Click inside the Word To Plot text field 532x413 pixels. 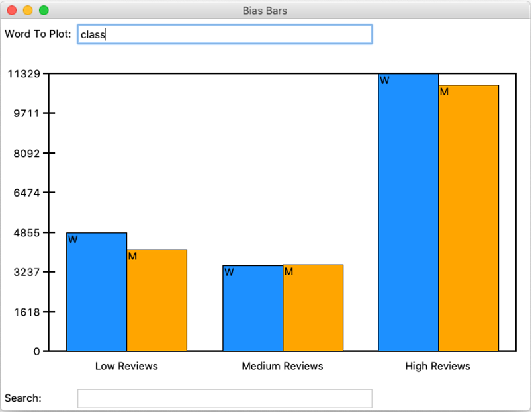(x=225, y=34)
